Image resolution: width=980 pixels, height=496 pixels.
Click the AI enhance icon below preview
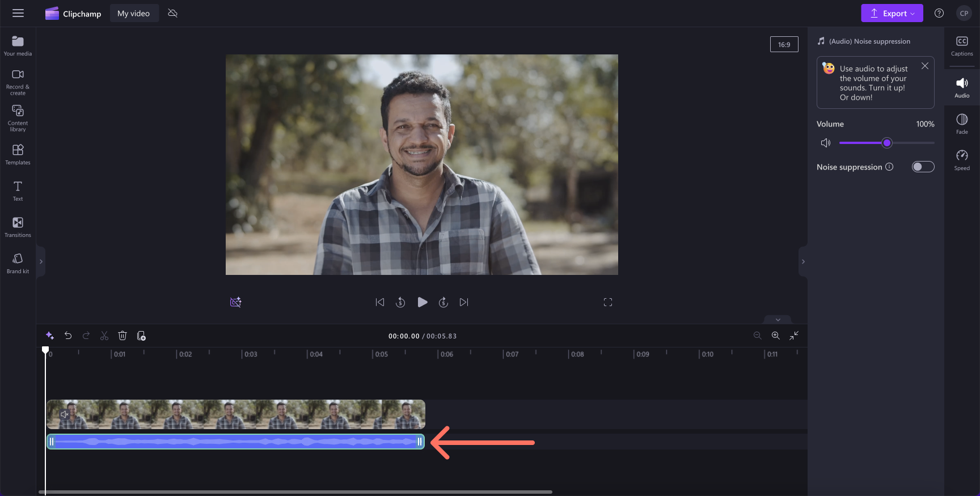(x=235, y=302)
